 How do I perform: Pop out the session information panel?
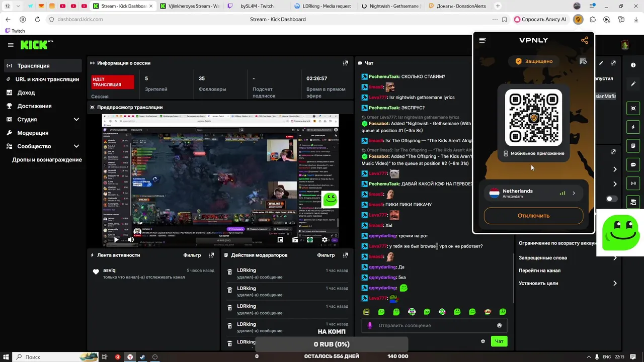345,63
